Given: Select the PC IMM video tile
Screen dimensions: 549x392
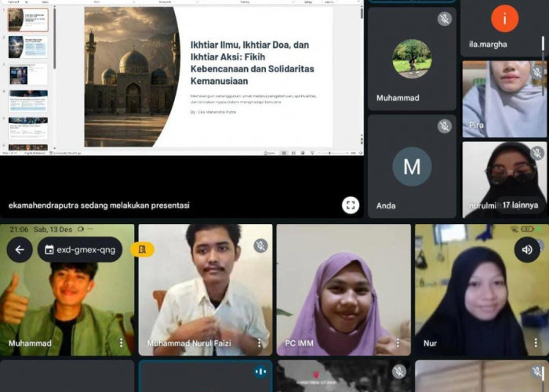Looking at the screenshot, I should [x=344, y=290].
